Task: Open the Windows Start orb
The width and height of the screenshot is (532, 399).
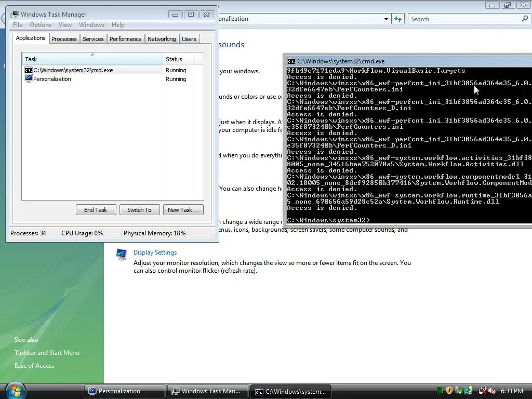Action: point(15,390)
